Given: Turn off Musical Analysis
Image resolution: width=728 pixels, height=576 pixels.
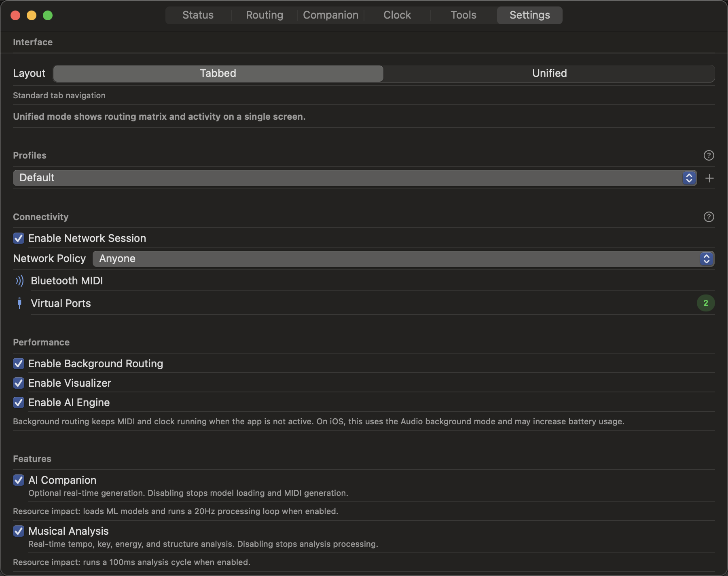Looking at the screenshot, I should pos(18,531).
